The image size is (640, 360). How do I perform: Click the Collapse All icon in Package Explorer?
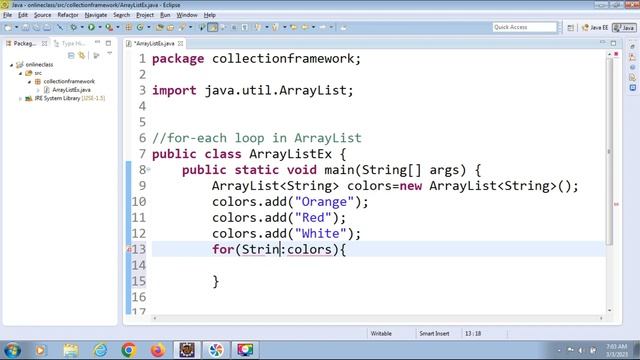coord(71,56)
